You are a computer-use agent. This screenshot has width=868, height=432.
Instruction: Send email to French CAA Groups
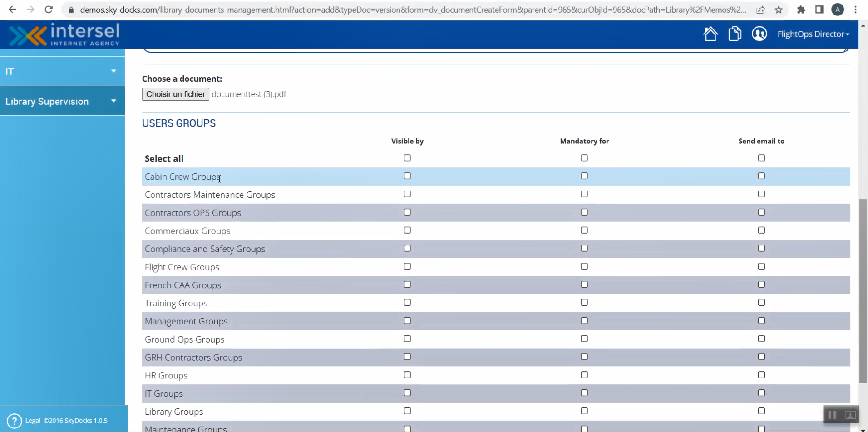(x=761, y=285)
